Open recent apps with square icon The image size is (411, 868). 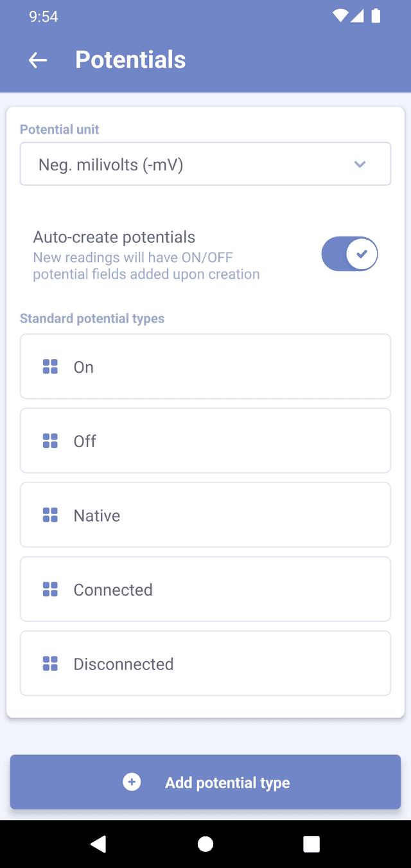[311, 844]
